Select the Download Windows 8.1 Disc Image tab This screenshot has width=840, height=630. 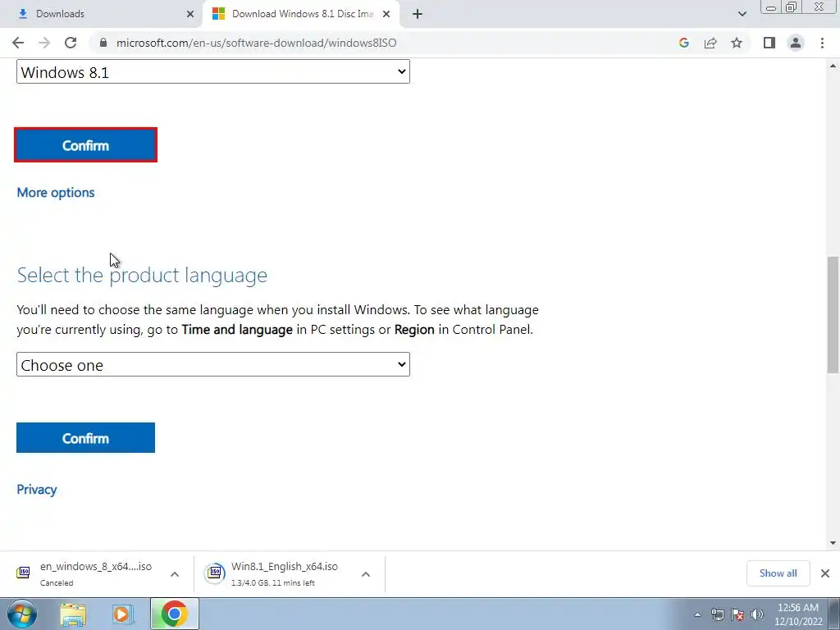click(x=301, y=14)
